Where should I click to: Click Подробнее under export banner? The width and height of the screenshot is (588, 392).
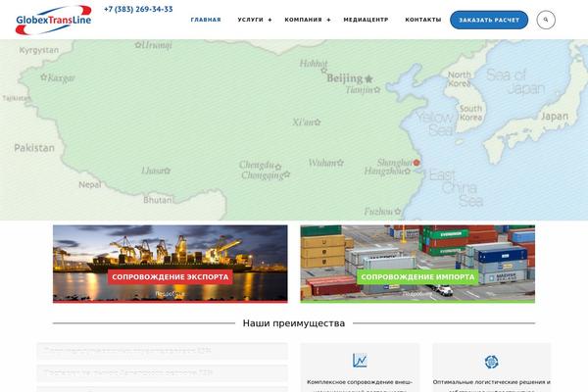coord(170,294)
